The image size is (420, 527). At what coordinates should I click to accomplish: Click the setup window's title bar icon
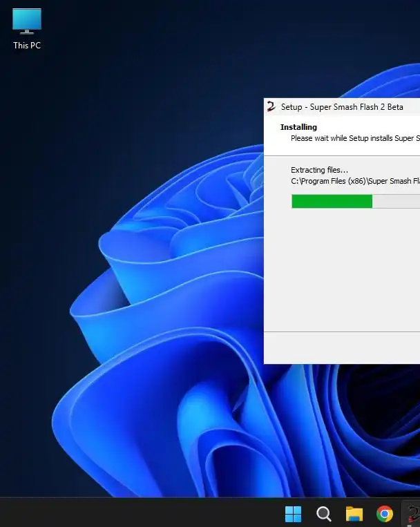click(x=271, y=107)
